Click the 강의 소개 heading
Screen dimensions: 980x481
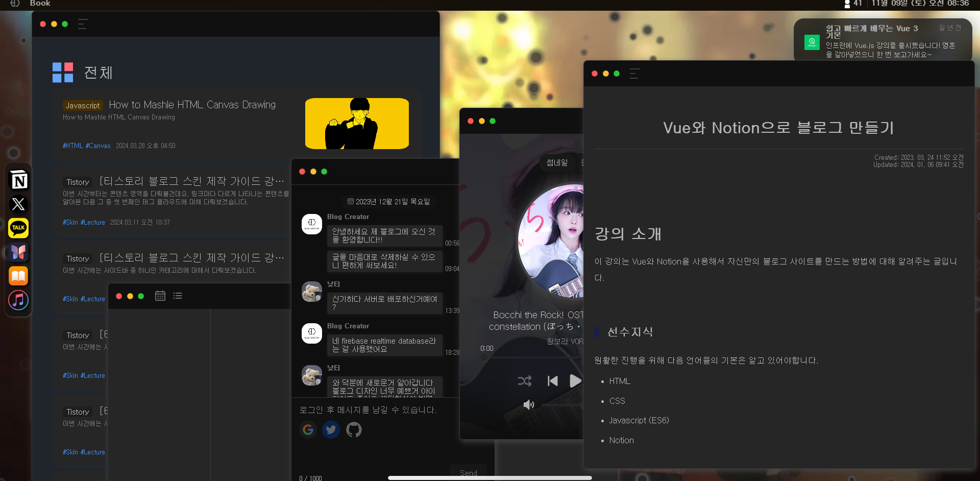(x=628, y=234)
